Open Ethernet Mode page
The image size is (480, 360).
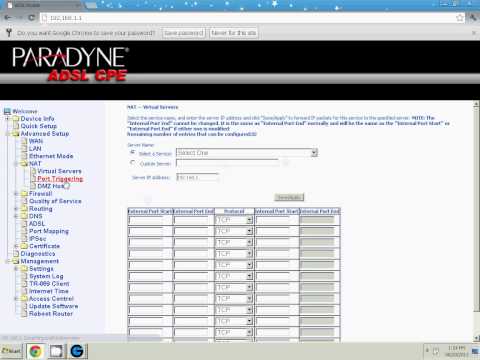[51, 156]
